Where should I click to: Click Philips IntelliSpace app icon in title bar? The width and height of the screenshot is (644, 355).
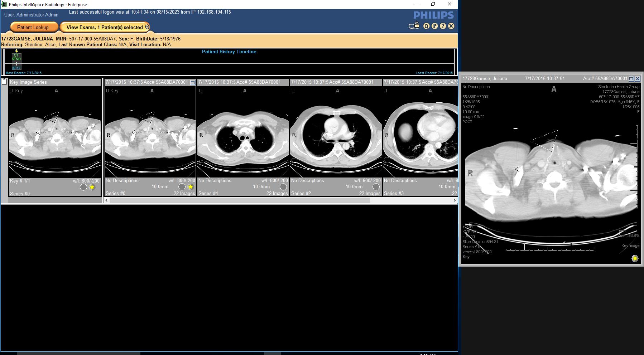[4, 4]
